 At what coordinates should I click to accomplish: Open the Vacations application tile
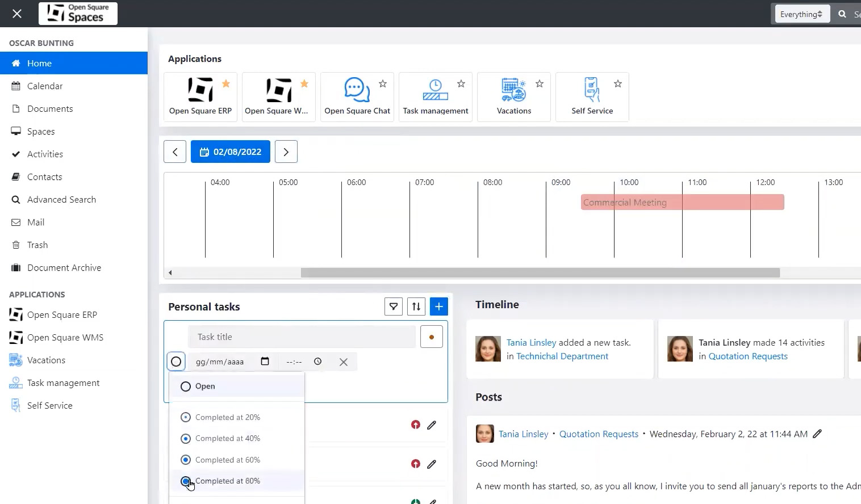click(514, 97)
